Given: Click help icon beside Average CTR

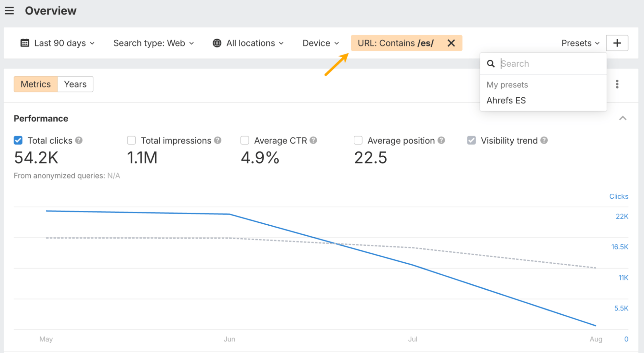Looking at the screenshot, I should coord(313,141).
